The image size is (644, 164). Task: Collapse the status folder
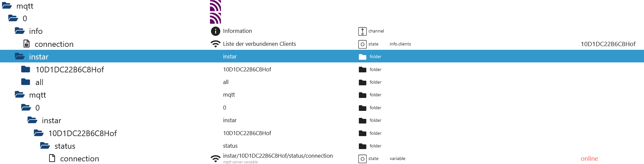click(45, 146)
